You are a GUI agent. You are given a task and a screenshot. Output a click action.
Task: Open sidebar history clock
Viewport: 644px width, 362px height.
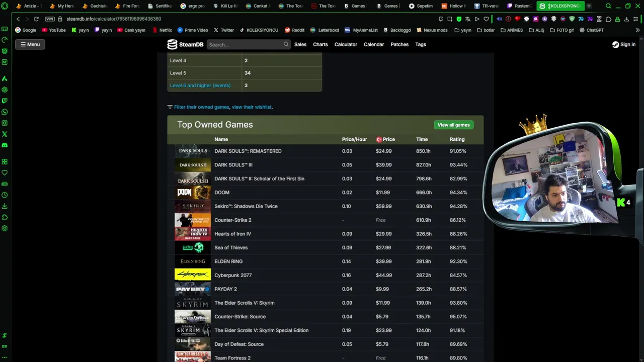[5, 195]
